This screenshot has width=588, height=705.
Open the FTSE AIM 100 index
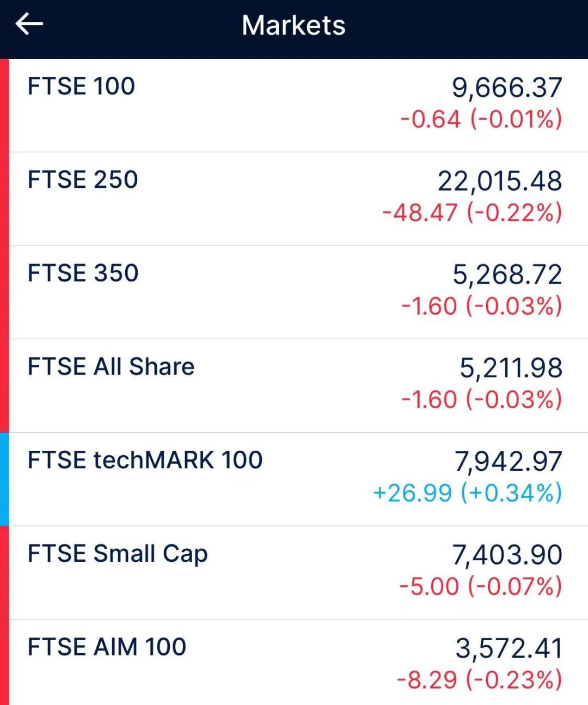coord(107,647)
